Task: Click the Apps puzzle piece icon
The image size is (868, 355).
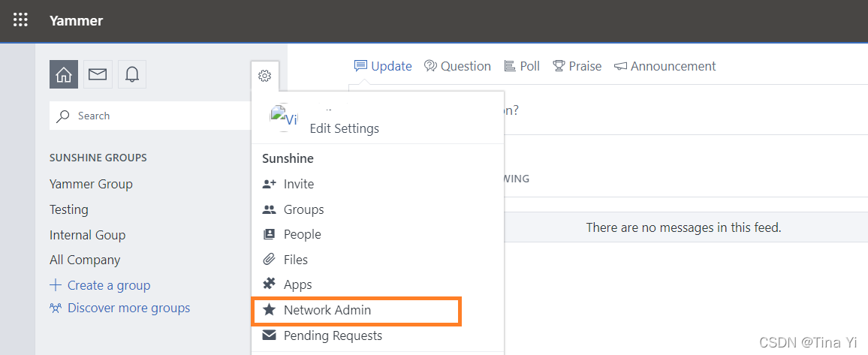Action: coord(269,284)
